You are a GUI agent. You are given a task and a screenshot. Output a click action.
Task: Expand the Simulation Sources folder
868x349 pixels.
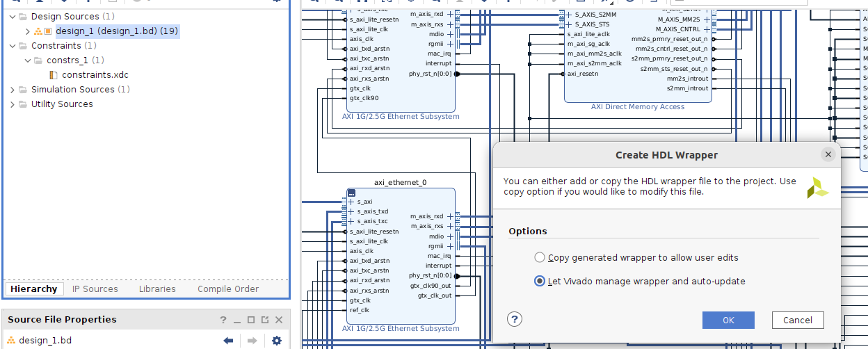point(13,90)
